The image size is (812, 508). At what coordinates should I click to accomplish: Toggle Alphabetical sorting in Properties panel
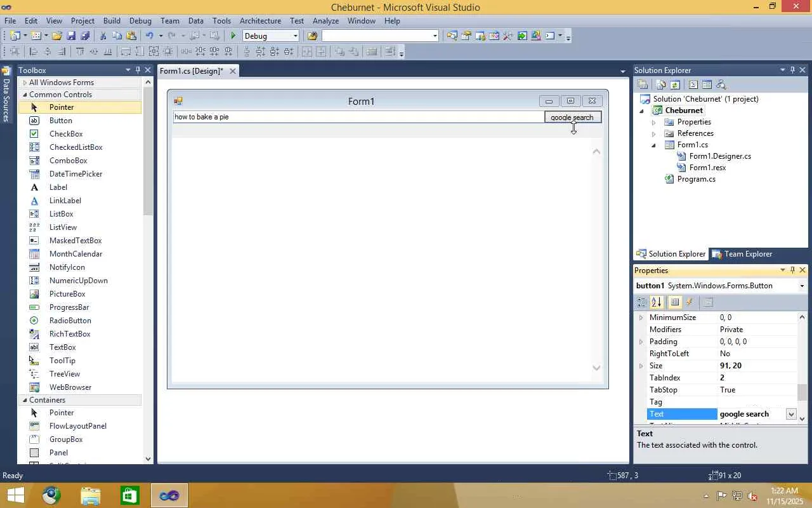(656, 302)
